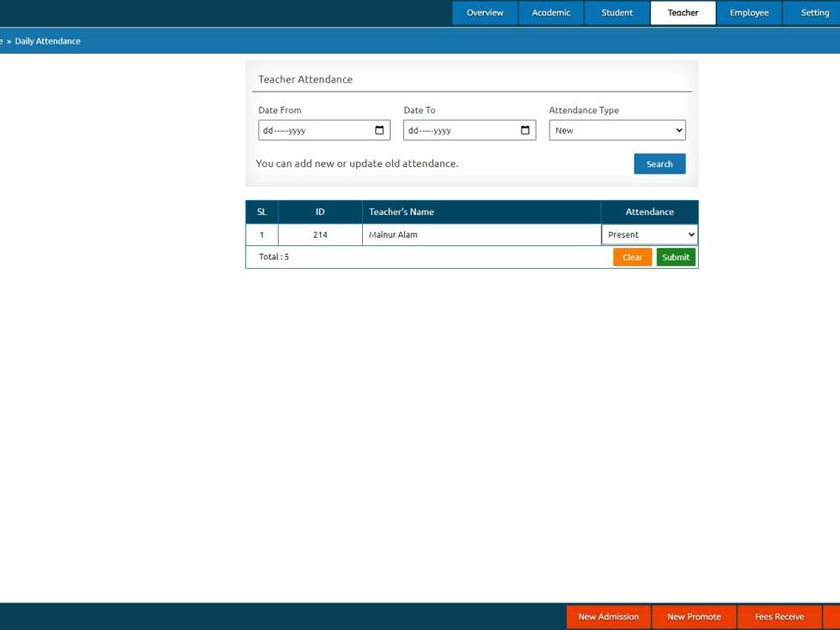Start a New Admission

click(608, 617)
